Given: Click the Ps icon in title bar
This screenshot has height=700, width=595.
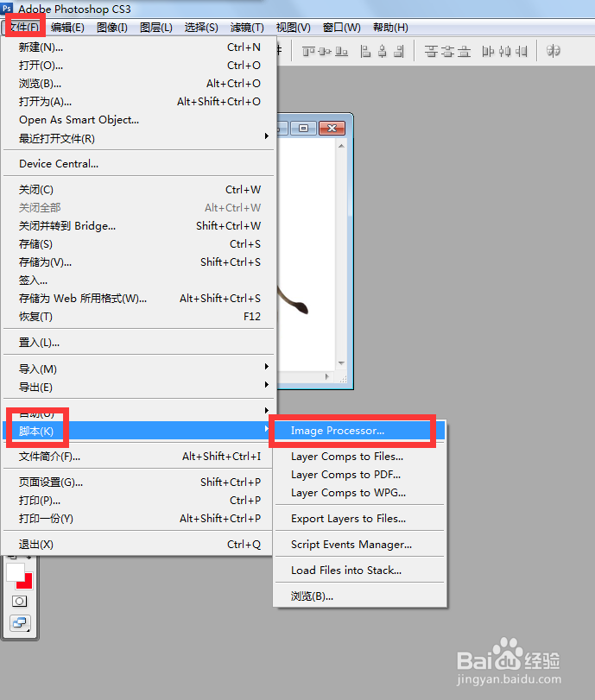Looking at the screenshot, I should pos(7,8).
